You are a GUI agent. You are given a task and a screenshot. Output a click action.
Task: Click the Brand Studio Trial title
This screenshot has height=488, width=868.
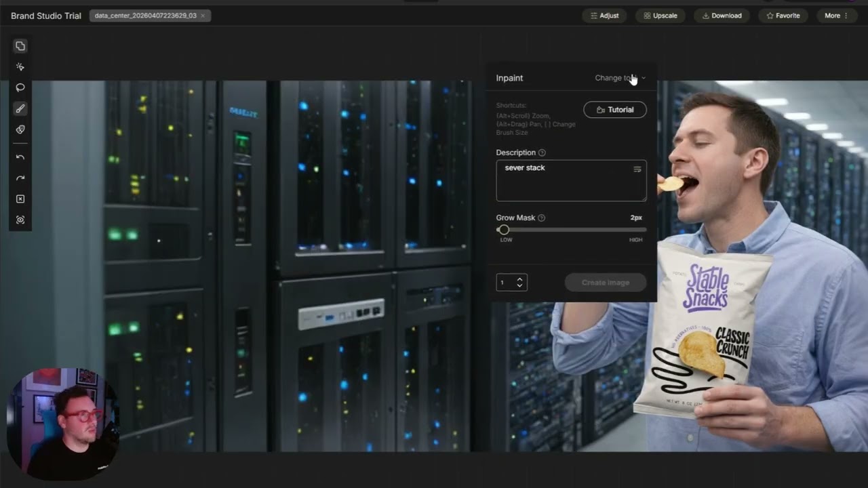point(46,16)
